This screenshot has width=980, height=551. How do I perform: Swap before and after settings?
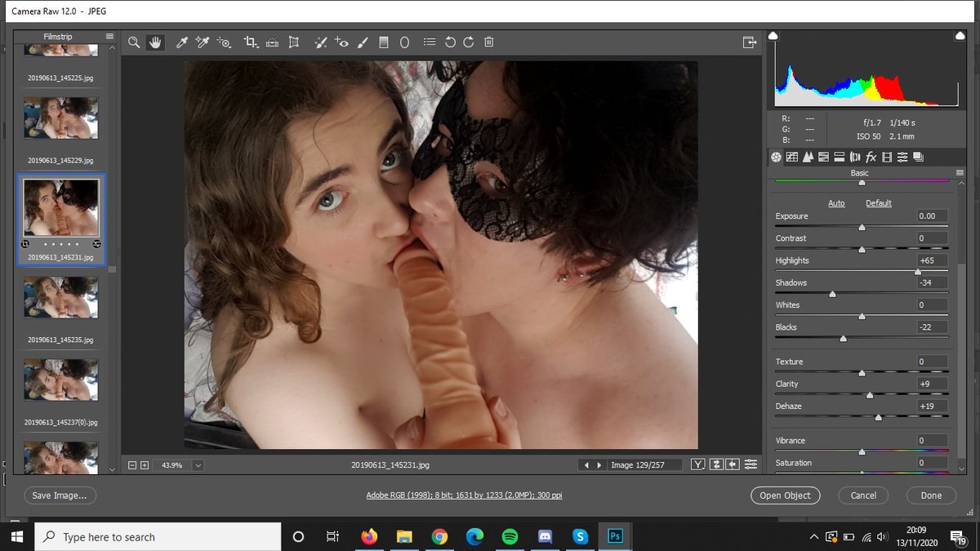716,464
